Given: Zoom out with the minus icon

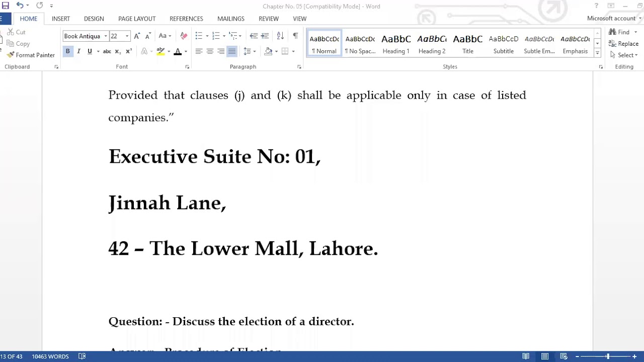Looking at the screenshot, I should pyautogui.click(x=577, y=356).
